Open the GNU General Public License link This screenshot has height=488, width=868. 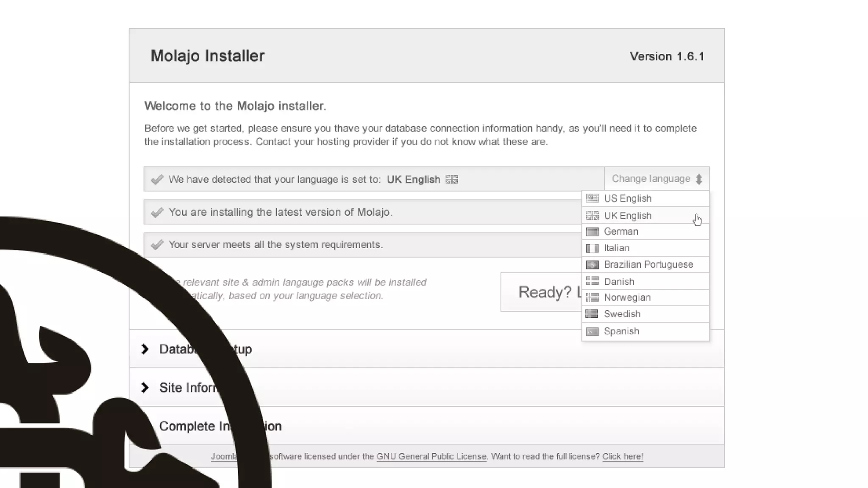[x=431, y=457]
